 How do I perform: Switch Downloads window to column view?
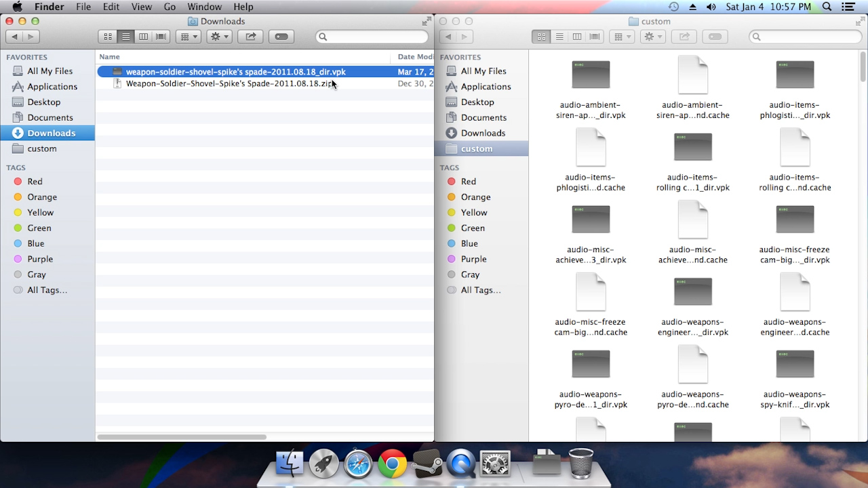[143, 37]
